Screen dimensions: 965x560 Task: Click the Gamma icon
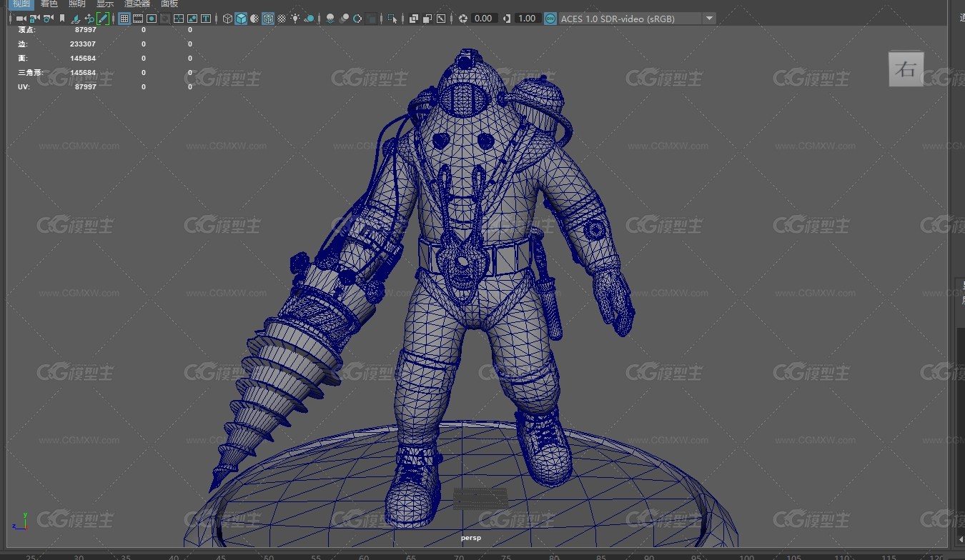507,19
